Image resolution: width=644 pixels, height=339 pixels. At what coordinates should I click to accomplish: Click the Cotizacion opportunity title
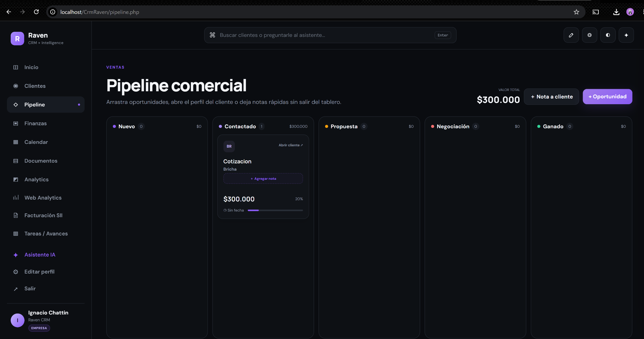pos(237,161)
